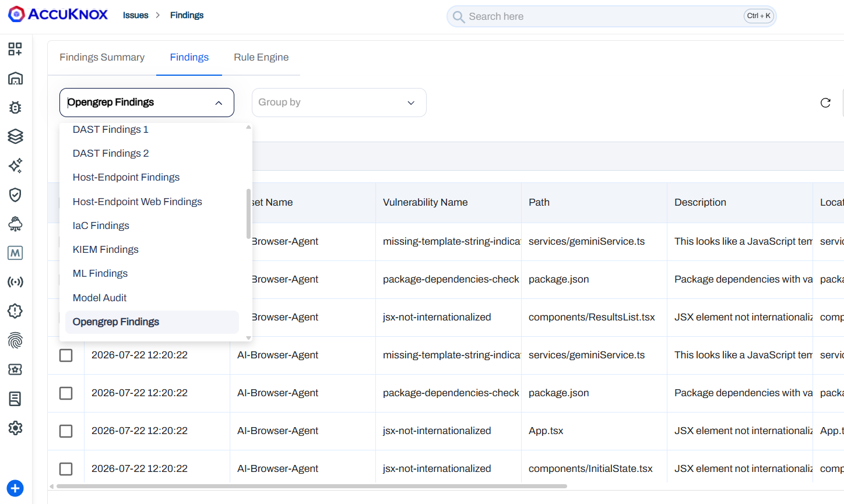Click dropdown list vertical scrollbar thumb

(249, 213)
